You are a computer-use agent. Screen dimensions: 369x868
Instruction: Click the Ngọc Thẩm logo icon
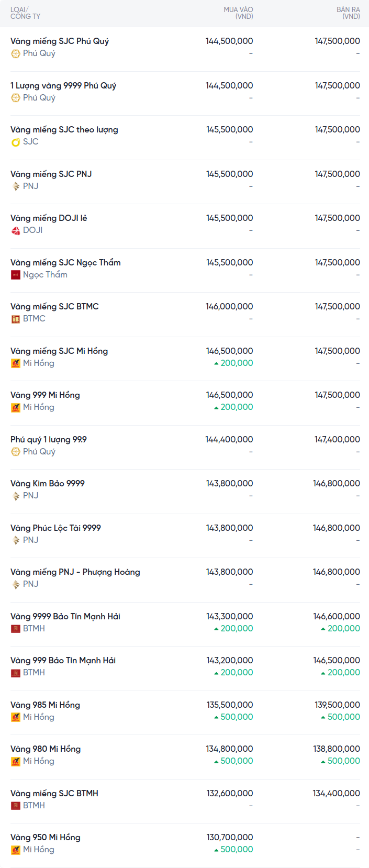click(x=16, y=275)
